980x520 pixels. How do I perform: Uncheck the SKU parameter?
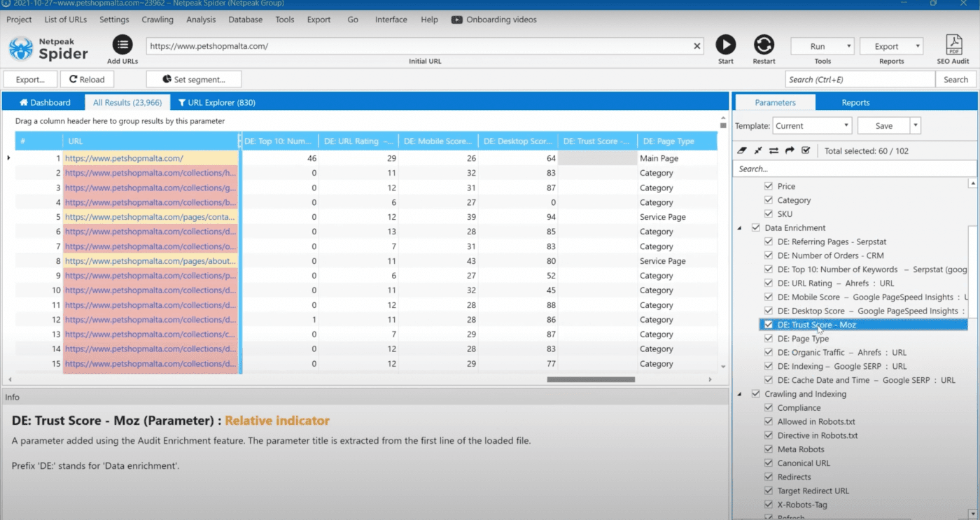[x=769, y=214]
